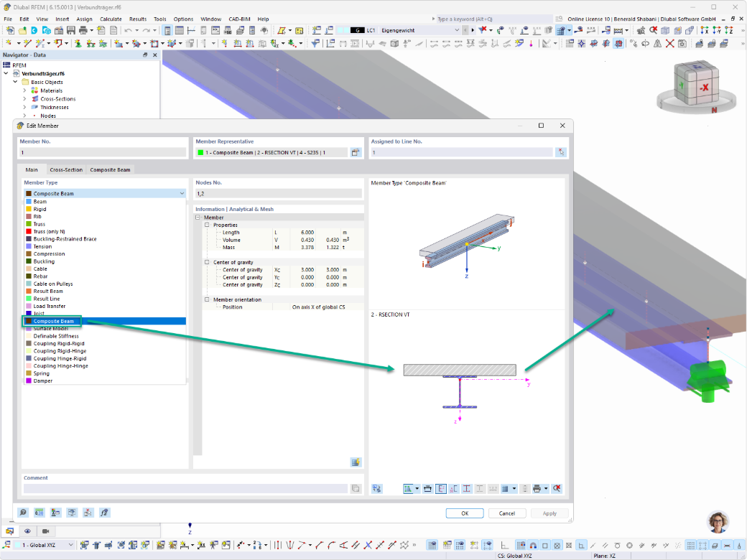The image size is (747, 560).
Task: Open the Results menu
Action: (138, 19)
